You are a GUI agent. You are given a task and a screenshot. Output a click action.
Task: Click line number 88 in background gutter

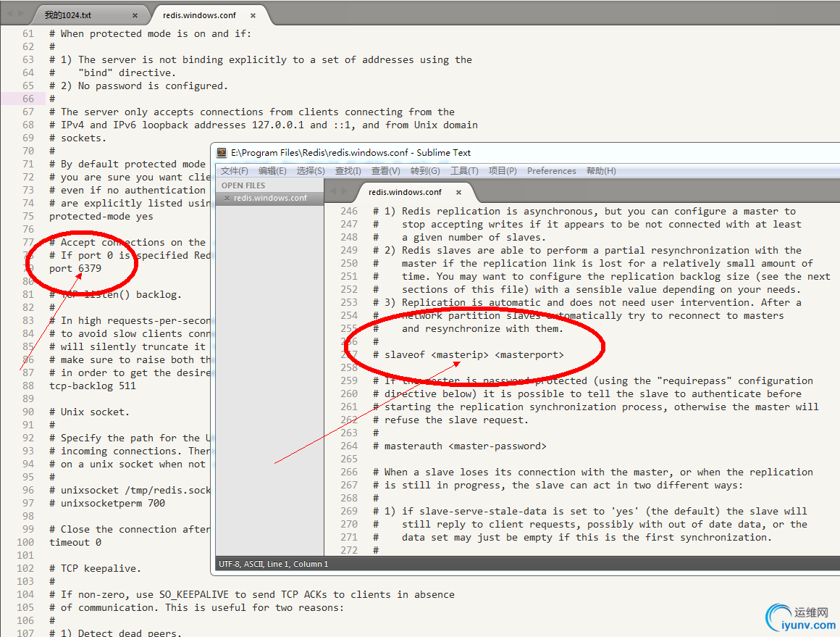pos(28,386)
